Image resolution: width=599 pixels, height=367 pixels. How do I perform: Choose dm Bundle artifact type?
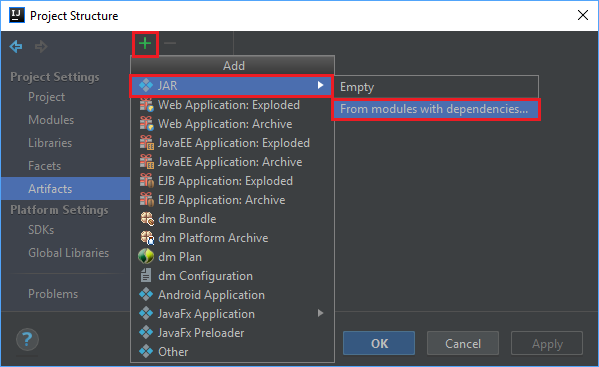pos(232,219)
